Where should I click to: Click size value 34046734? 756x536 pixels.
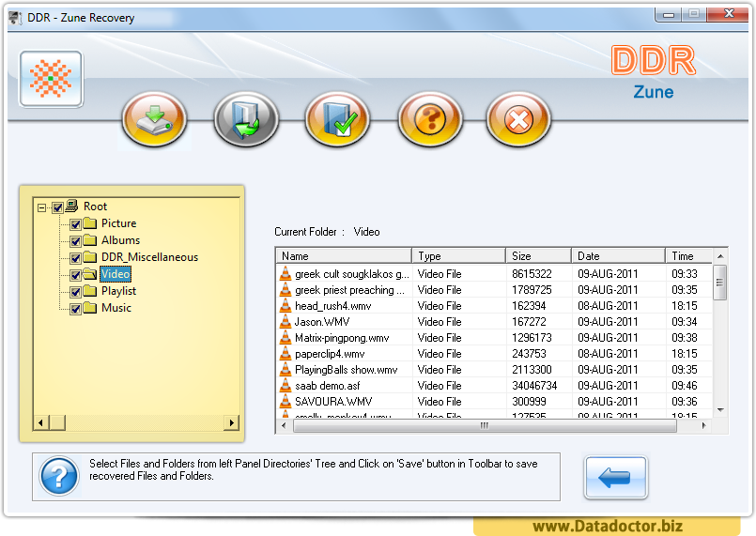pos(534,386)
